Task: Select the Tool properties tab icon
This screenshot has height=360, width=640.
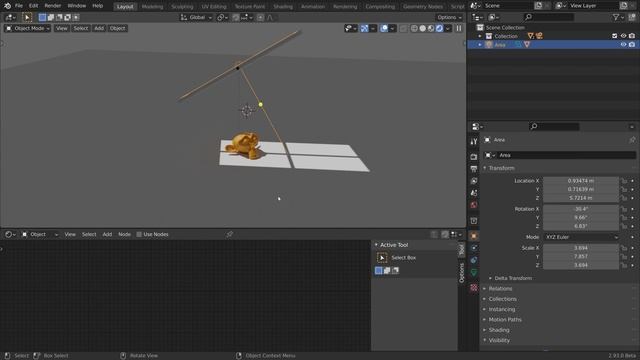Action: 473,142
